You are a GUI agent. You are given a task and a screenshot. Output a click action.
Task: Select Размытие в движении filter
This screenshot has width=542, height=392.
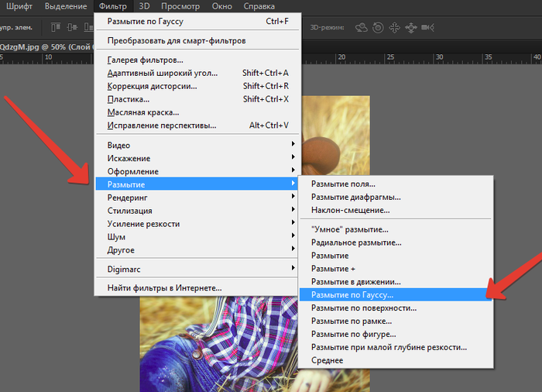(x=396, y=282)
